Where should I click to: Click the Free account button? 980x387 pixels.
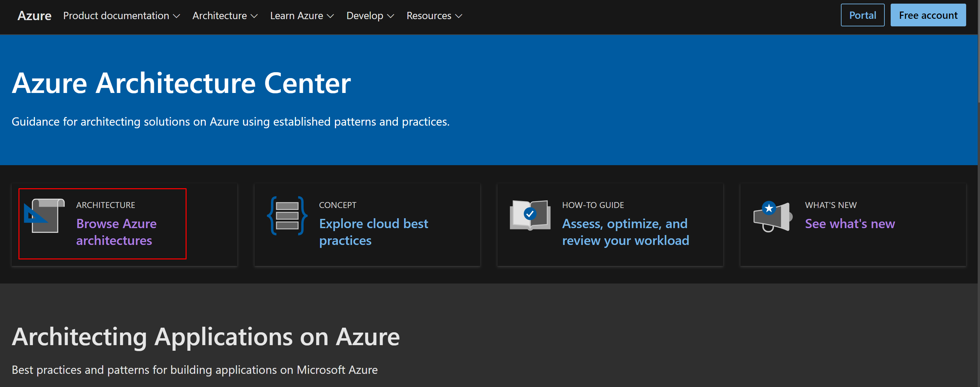click(928, 15)
